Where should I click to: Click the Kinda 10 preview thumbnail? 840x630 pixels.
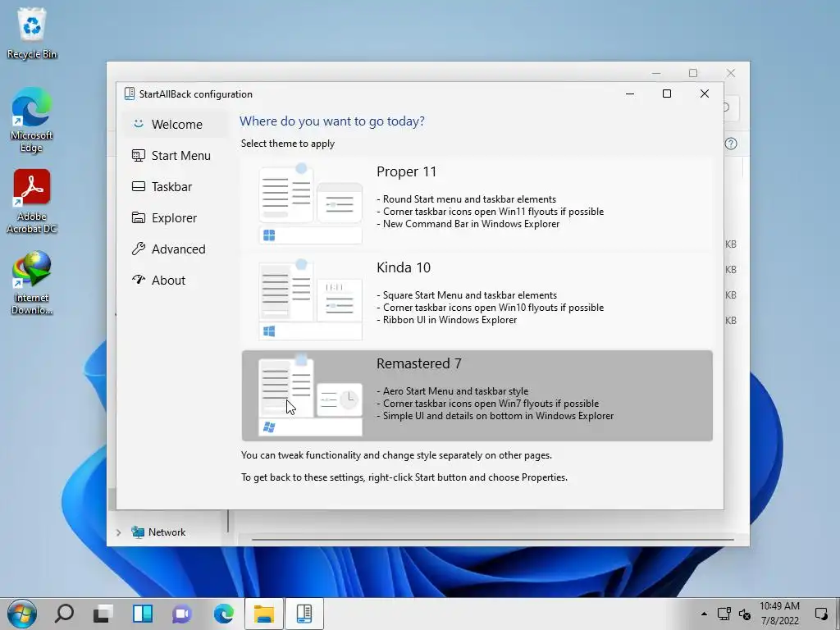pyautogui.click(x=310, y=300)
